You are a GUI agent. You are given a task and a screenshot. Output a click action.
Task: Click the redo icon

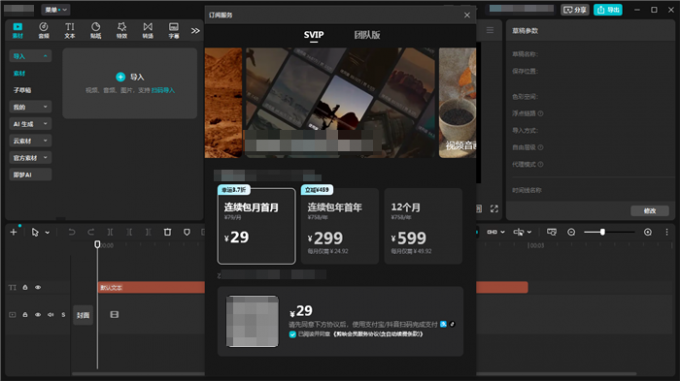pyautogui.click(x=91, y=232)
